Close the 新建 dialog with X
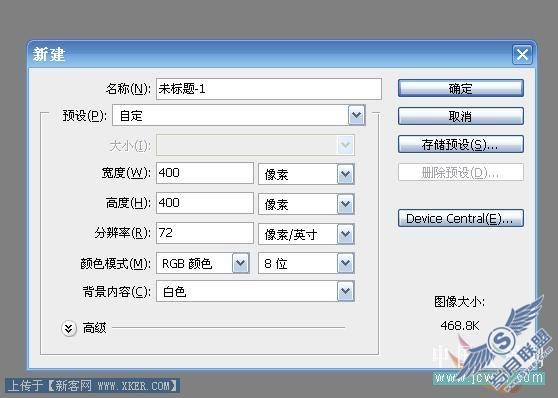Viewport: 558px width, 398px height. [522, 55]
